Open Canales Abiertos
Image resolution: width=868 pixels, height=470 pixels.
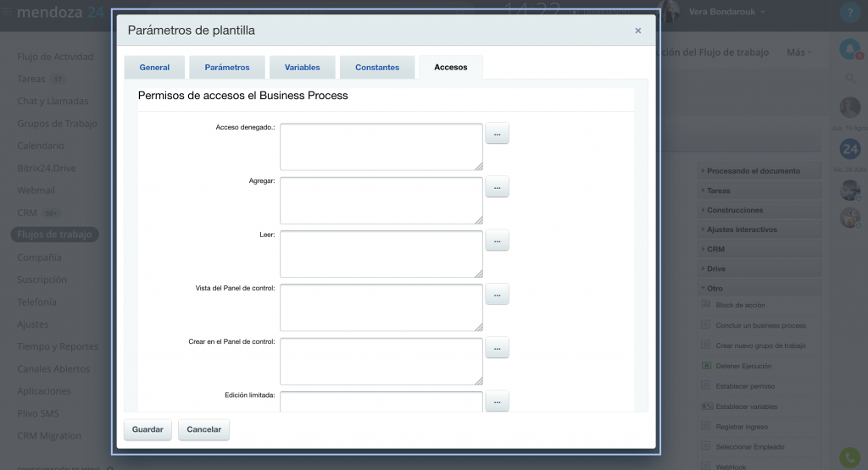[53, 369]
